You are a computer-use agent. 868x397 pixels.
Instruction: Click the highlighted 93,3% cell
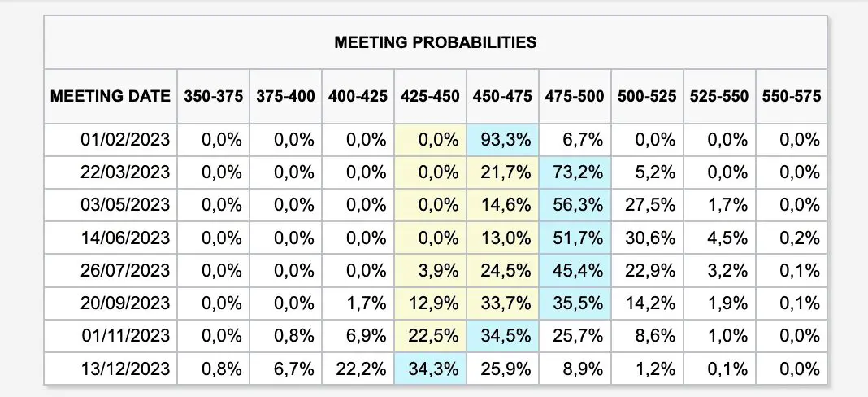click(x=502, y=140)
